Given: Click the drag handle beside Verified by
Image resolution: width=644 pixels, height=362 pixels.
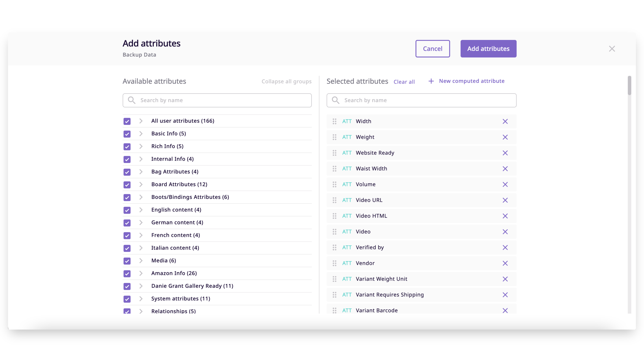Looking at the screenshot, I should (x=334, y=247).
